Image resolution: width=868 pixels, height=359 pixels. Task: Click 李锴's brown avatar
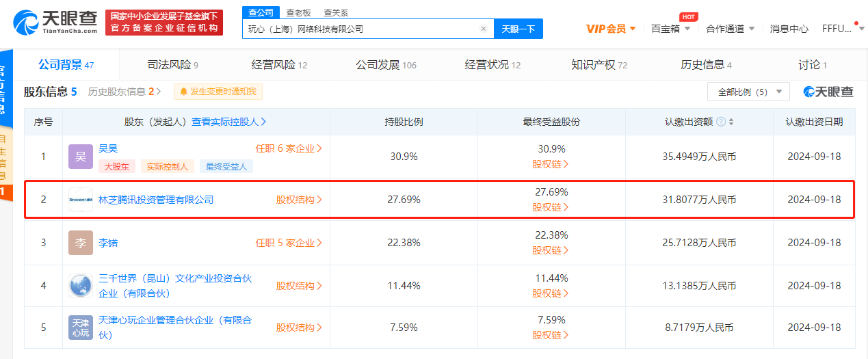pyautogui.click(x=81, y=243)
